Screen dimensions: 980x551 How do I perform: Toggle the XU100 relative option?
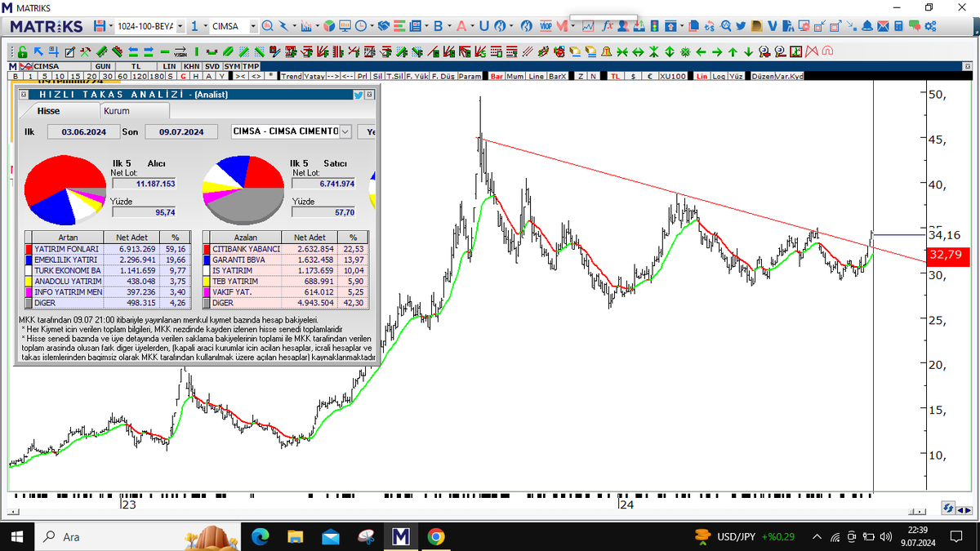pos(673,77)
